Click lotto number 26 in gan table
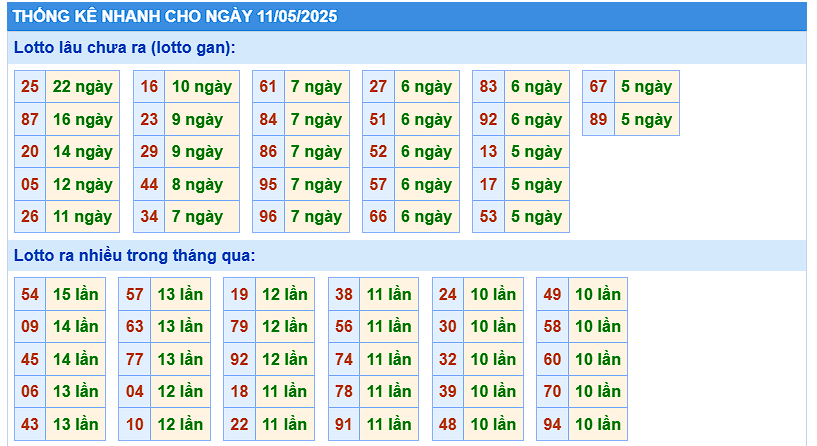 (x=30, y=216)
